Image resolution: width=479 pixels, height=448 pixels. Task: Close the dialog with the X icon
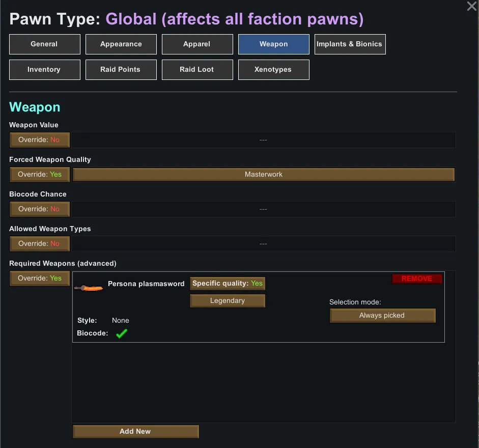click(x=471, y=6)
